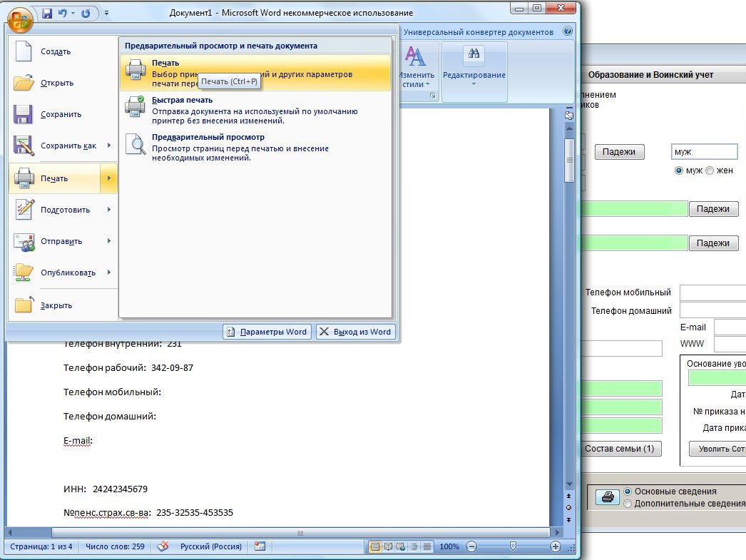
Task: Switch to Print Layout view
Action: click(375, 546)
